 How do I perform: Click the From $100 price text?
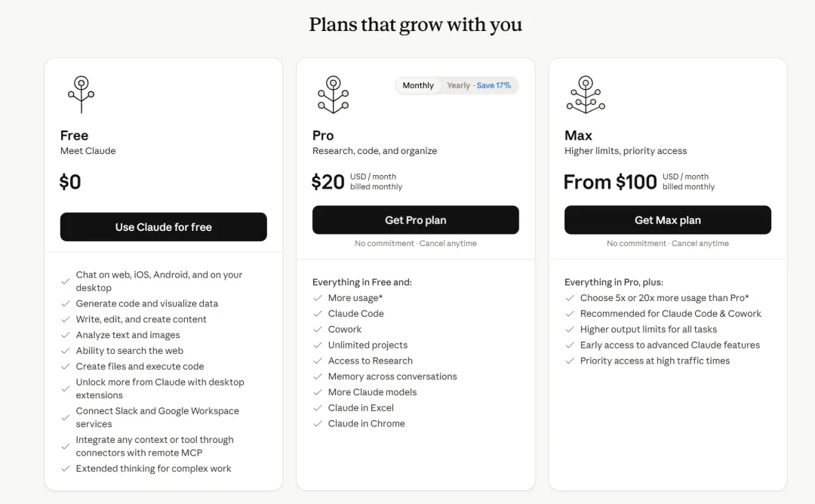[610, 182]
